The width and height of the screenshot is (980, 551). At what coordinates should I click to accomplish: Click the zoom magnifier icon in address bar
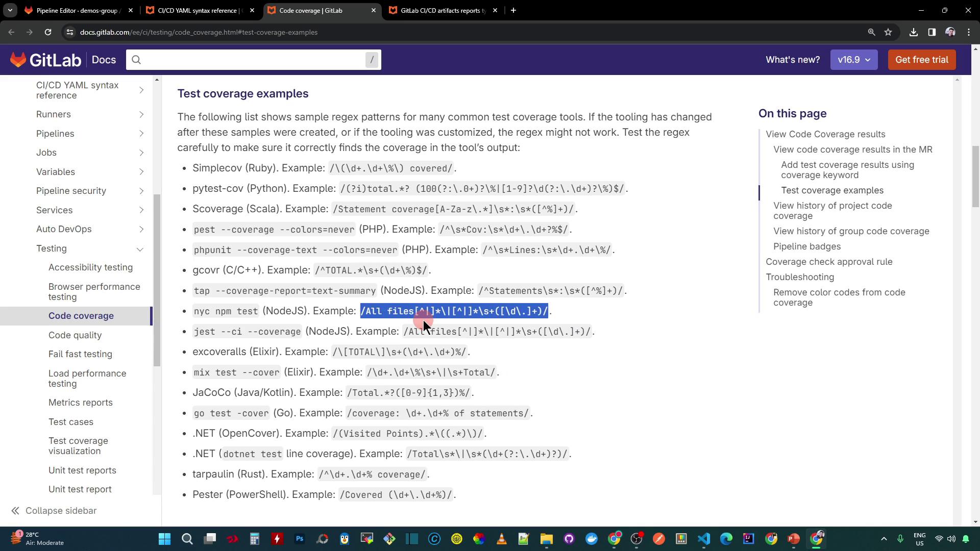point(871,32)
